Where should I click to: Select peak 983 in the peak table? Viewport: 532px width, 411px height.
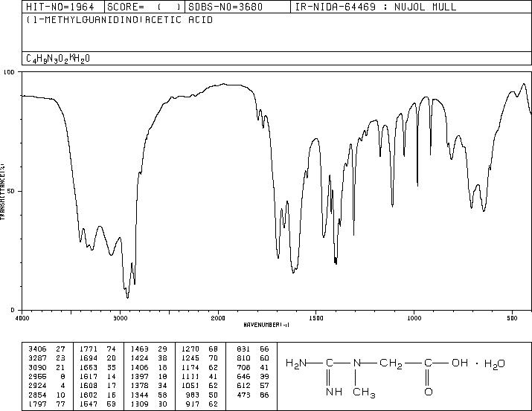193,395
